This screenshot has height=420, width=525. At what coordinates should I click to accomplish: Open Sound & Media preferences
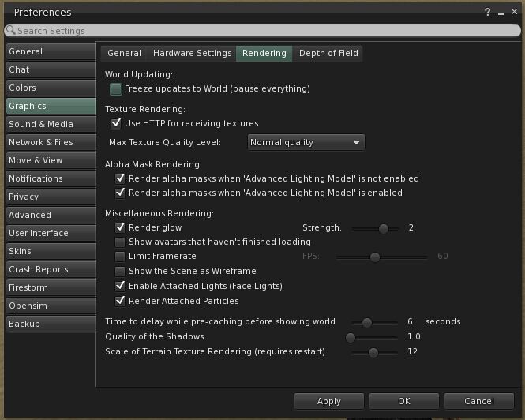pos(51,124)
